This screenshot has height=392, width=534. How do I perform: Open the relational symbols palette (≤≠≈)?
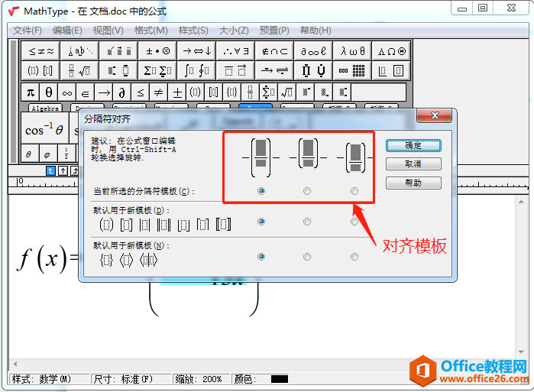pyautogui.click(x=40, y=51)
